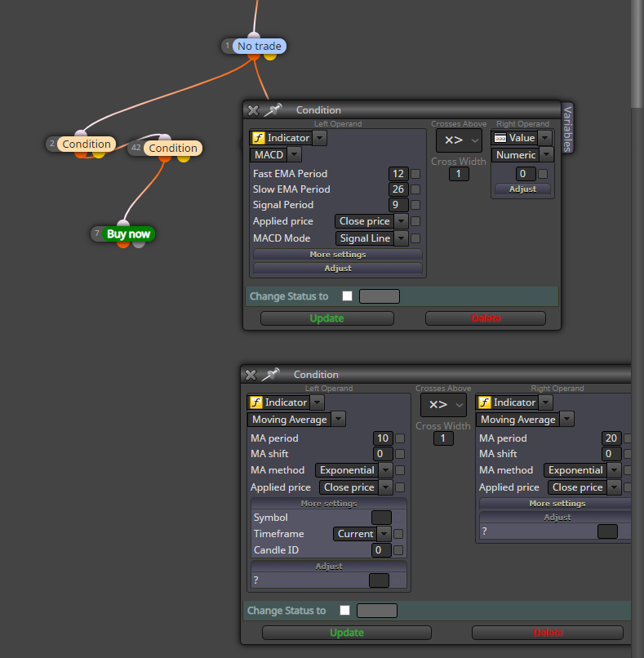Click orange connector under Condition 42
Image resolution: width=644 pixels, height=658 pixels.
click(x=165, y=158)
